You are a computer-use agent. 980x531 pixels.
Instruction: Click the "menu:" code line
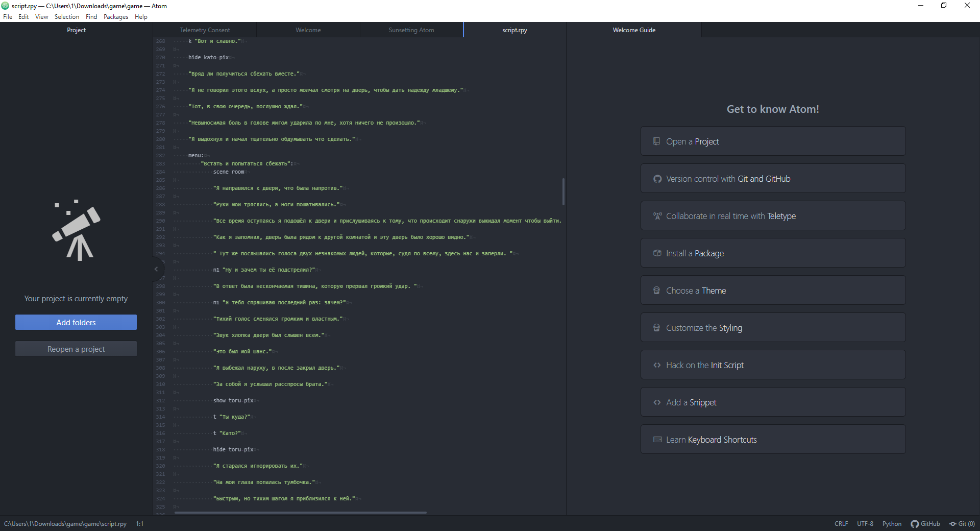point(196,156)
